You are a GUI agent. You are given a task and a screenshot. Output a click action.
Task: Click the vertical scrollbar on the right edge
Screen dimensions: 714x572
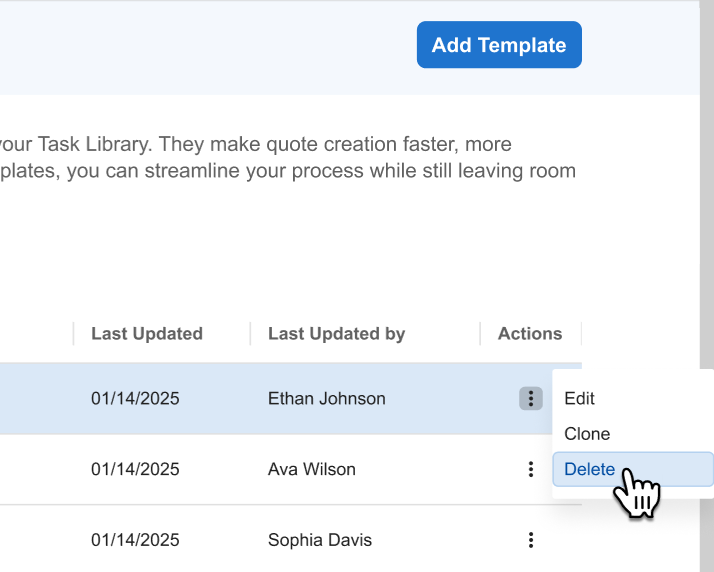(706, 200)
